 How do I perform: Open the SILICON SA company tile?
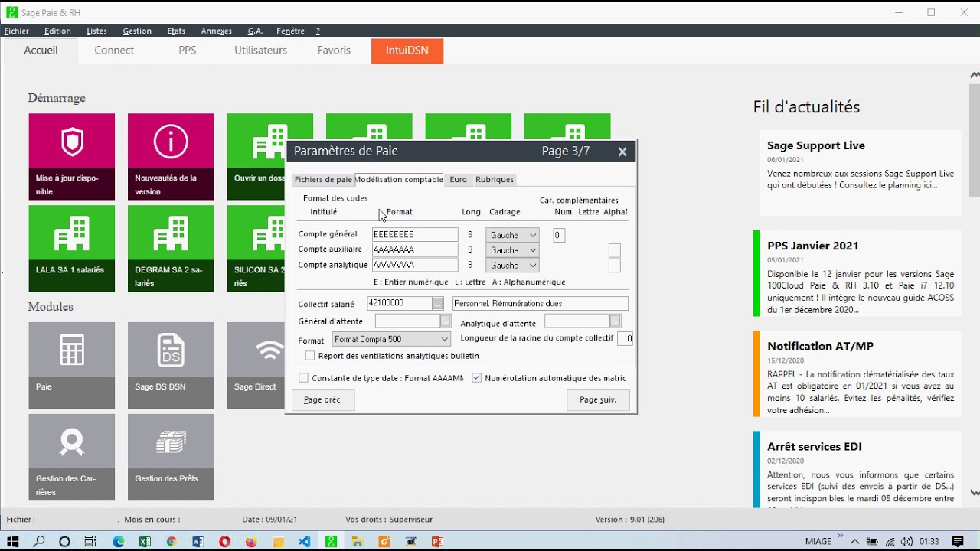[x=256, y=248]
